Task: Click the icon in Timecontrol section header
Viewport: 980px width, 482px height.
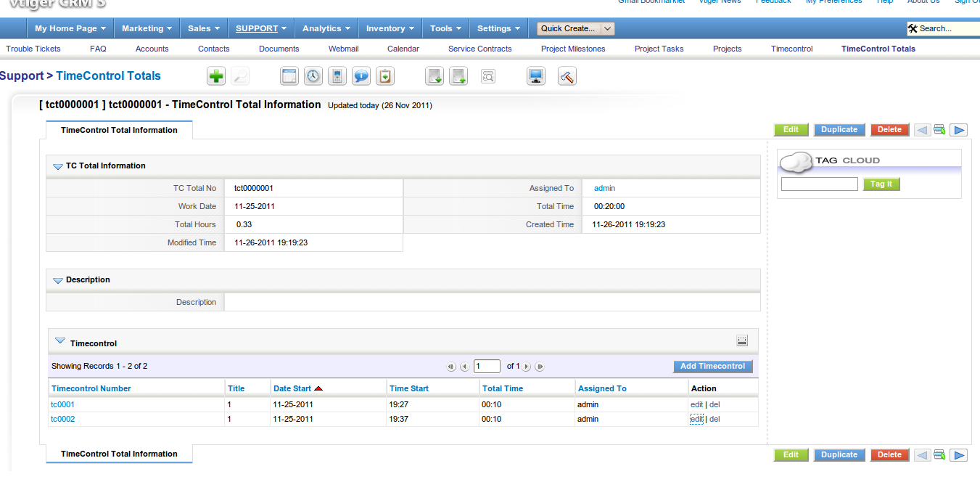Action: point(742,340)
